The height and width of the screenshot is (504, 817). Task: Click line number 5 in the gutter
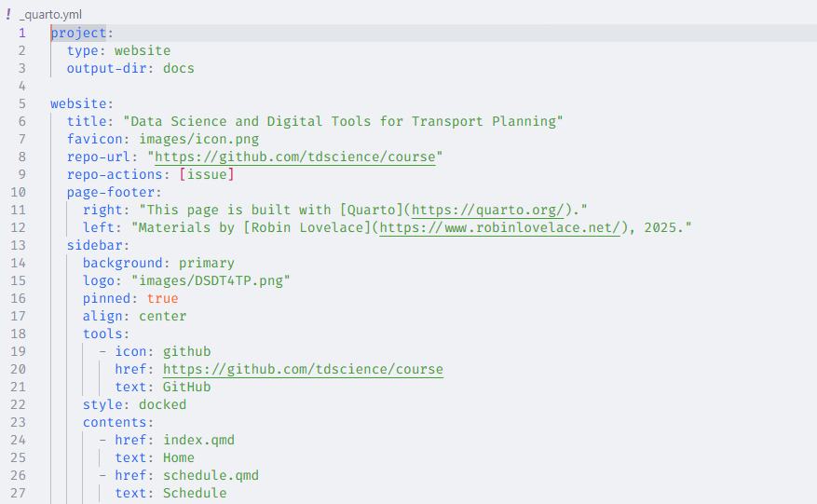pyautogui.click(x=21, y=103)
